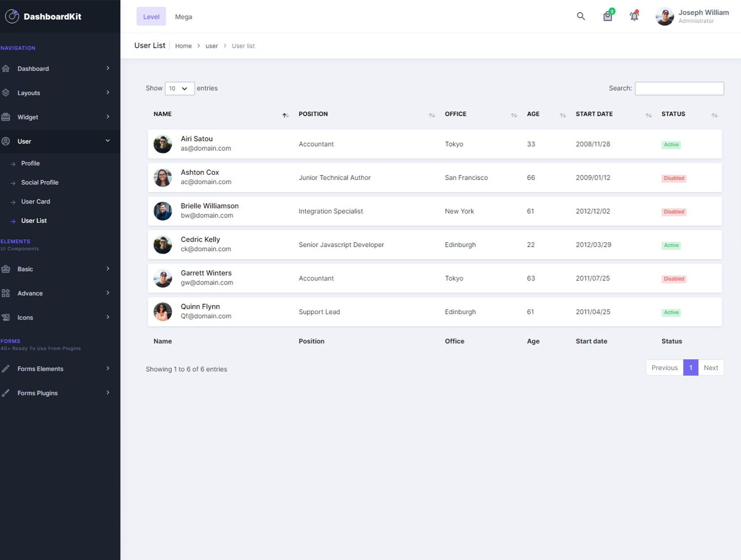Image resolution: width=741 pixels, height=560 pixels.
Task: Sort table by Start Date arrow
Action: coord(648,115)
